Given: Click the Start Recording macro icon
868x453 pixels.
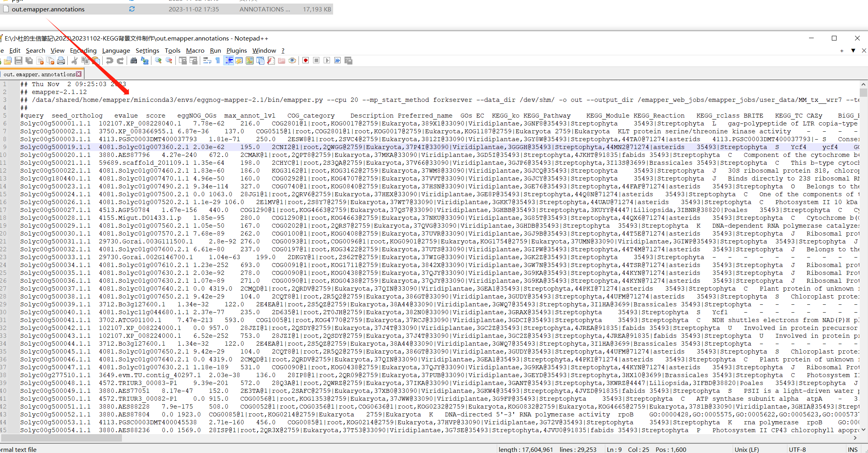Looking at the screenshot, I should 306,61.
